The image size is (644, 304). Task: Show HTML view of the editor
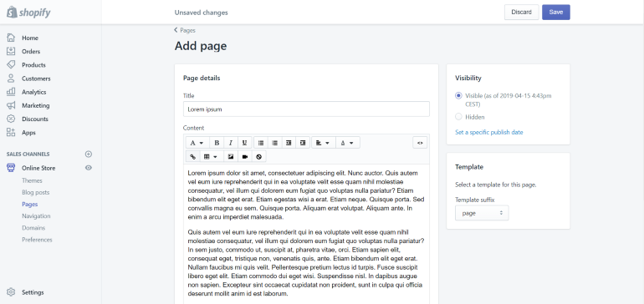pos(420,143)
